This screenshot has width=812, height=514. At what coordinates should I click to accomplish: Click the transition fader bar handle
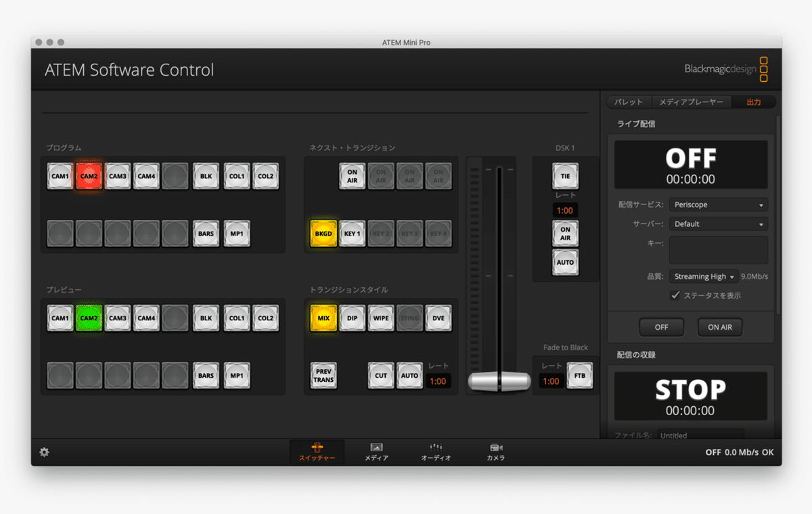point(499,381)
